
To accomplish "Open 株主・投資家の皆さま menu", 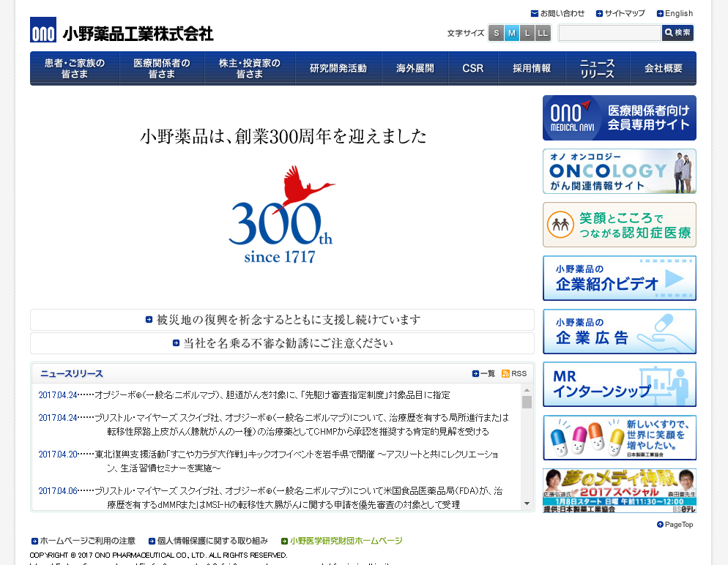I will pyautogui.click(x=250, y=68).
